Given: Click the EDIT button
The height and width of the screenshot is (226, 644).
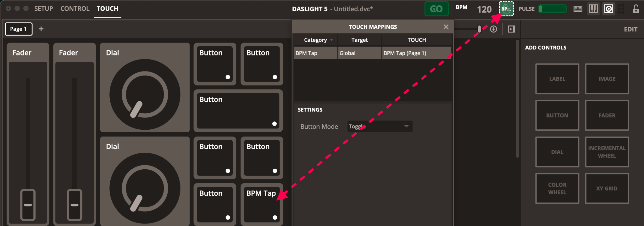Looking at the screenshot, I should coord(630,29).
